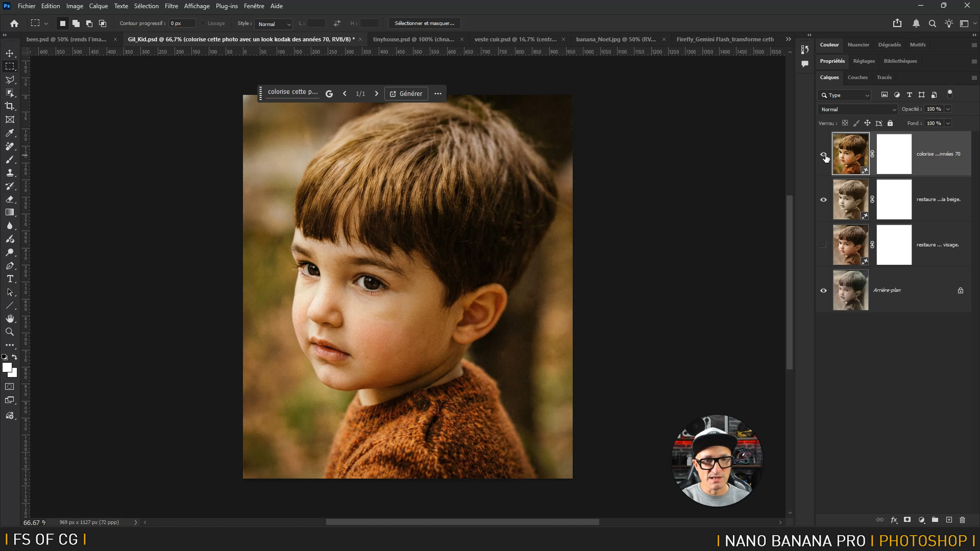Viewport: 980px width, 551px height.
Task: Select the Crop tool
Action: [x=10, y=106]
